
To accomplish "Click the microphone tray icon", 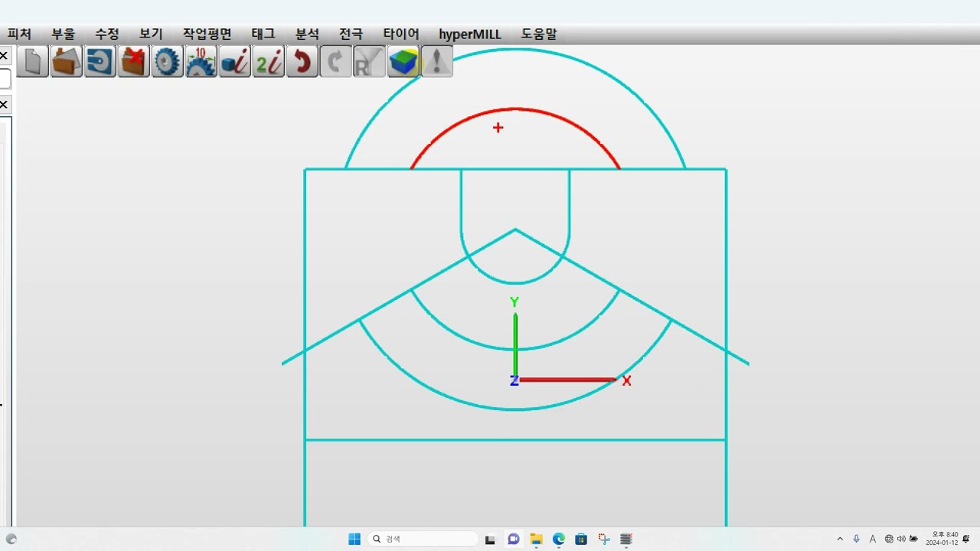I will (857, 540).
